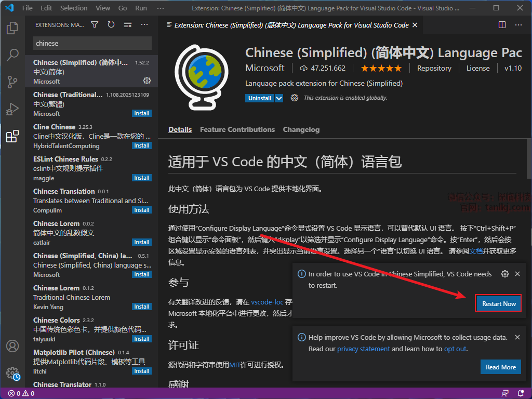The height and width of the screenshot is (399, 532).
Task: Expand the dropdown arrow beside Uninstall
Action: pyautogui.click(x=279, y=98)
